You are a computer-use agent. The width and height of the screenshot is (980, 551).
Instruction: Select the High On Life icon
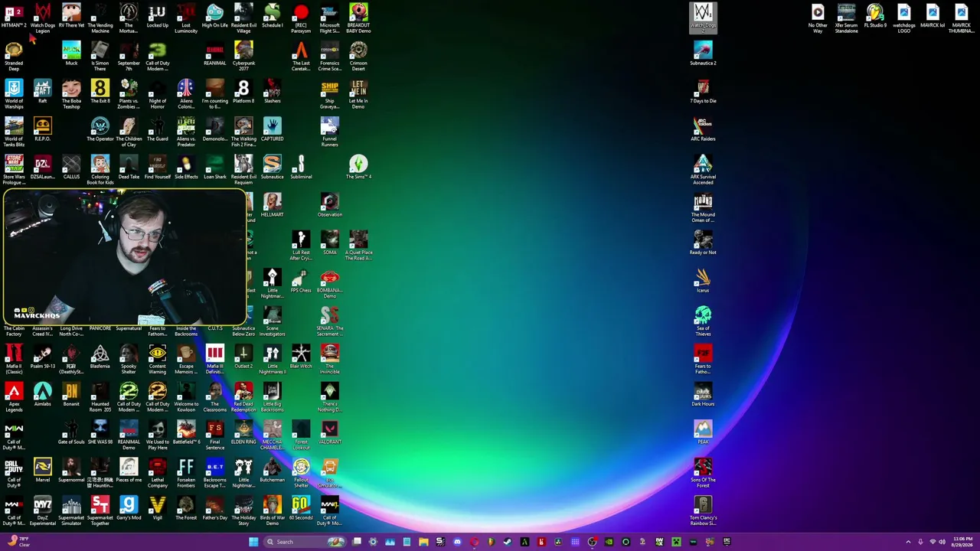pyautogui.click(x=214, y=18)
